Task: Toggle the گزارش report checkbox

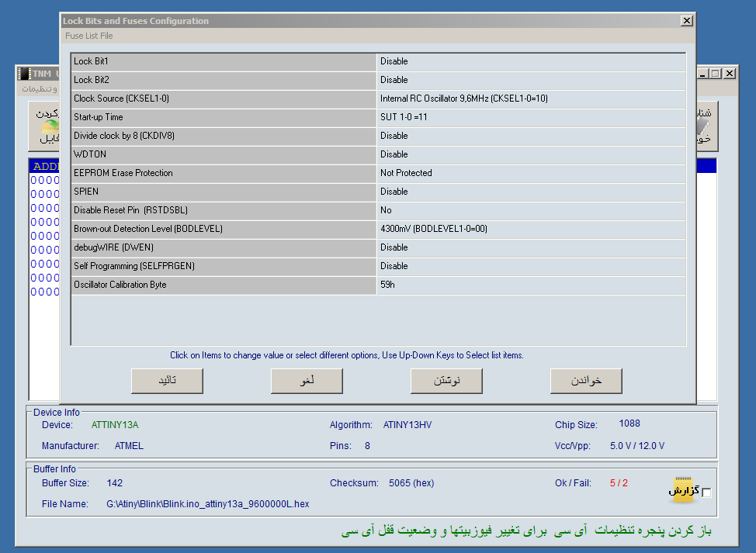Action: tap(706, 493)
